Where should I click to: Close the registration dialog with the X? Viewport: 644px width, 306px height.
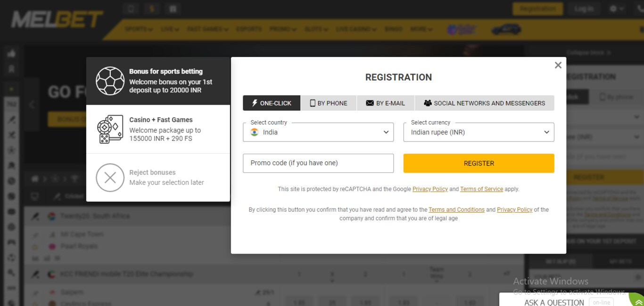tap(558, 65)
